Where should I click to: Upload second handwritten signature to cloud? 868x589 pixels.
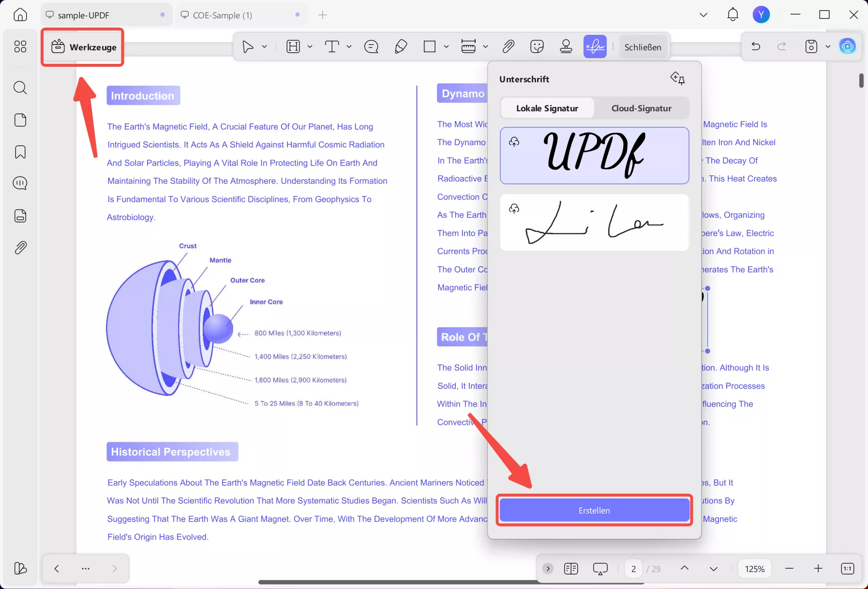[514, 209]
